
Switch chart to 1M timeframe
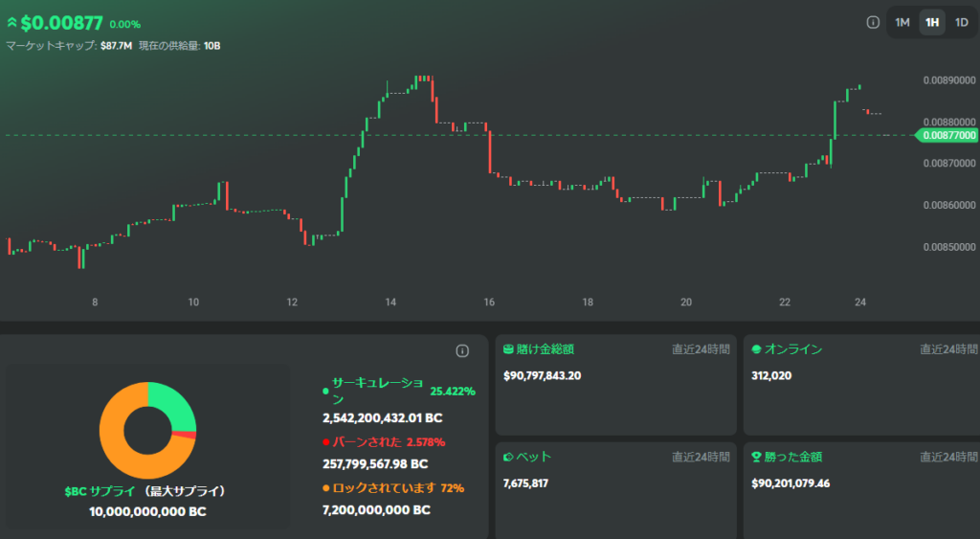[x=902, y=22]
